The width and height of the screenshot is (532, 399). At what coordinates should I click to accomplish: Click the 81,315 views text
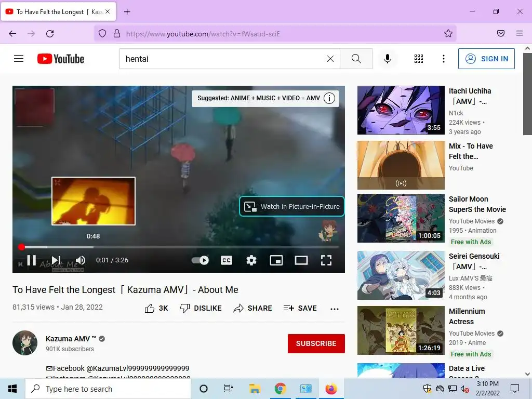[33, 307]
